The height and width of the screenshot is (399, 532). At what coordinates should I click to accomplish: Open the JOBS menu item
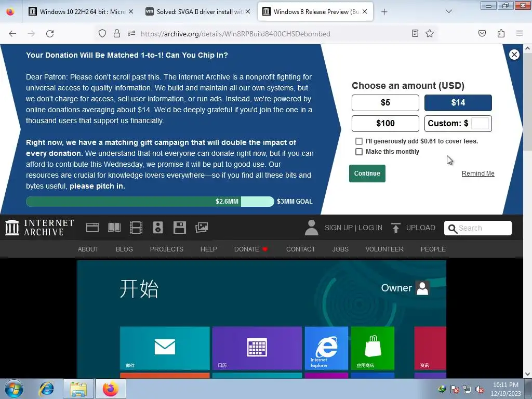(x=340, y=249)
